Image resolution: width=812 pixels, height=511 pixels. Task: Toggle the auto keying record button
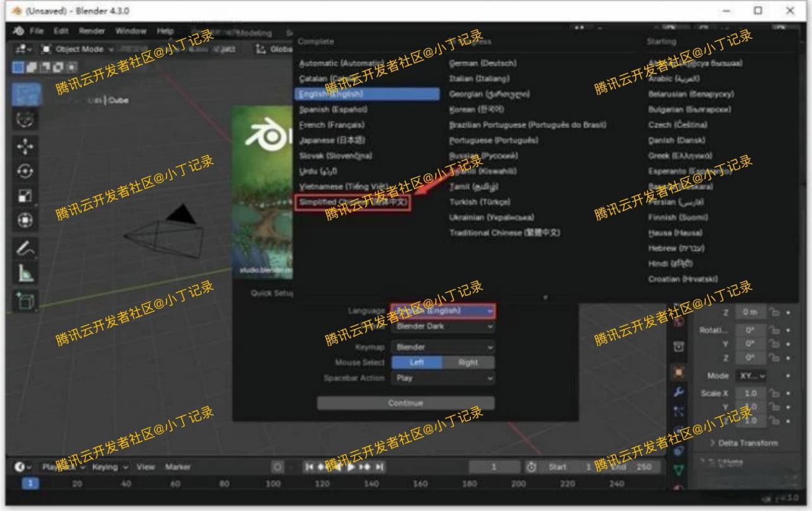point(277,467)
